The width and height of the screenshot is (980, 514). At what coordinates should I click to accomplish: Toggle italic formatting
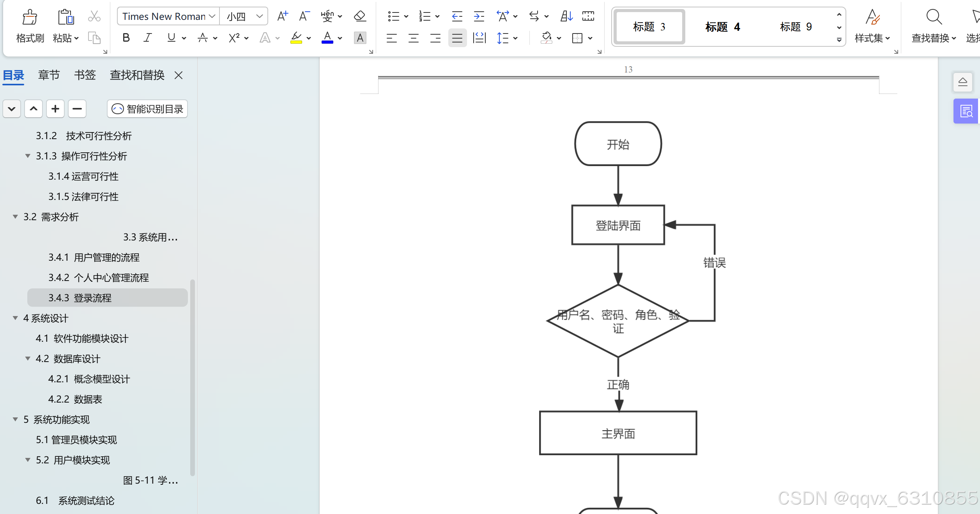click(147, 38)
